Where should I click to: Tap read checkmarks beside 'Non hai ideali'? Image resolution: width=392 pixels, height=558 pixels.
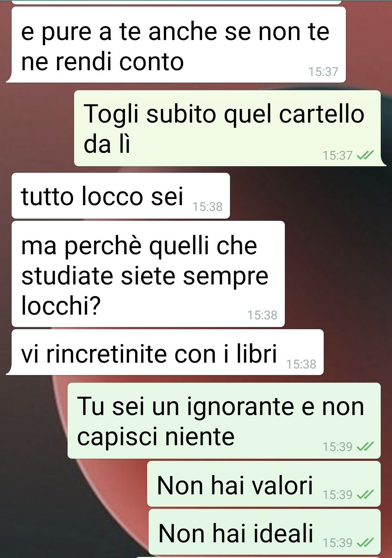click(x=365, y=543)
